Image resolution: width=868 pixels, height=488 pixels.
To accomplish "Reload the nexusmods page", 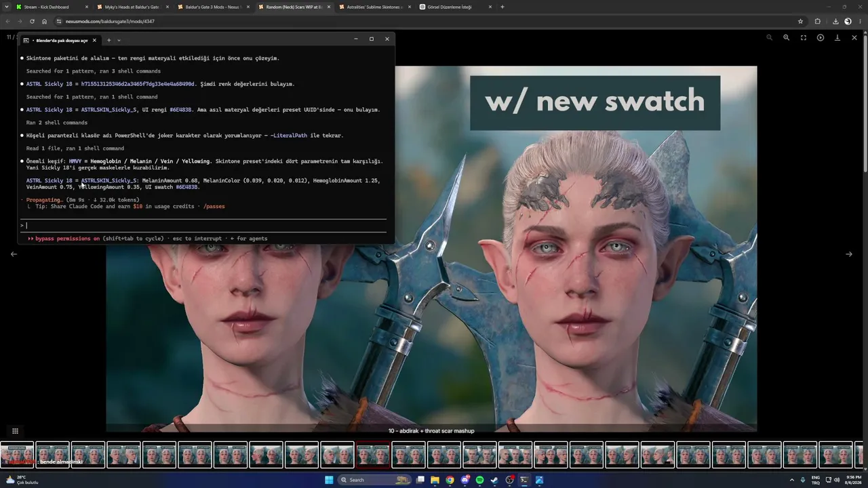I will 32,21.
